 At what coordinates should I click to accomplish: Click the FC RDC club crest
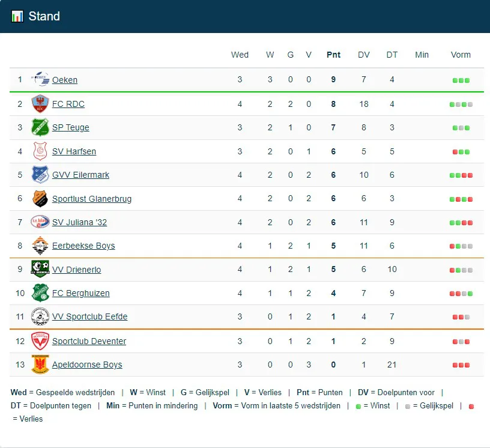coord(40,104)
